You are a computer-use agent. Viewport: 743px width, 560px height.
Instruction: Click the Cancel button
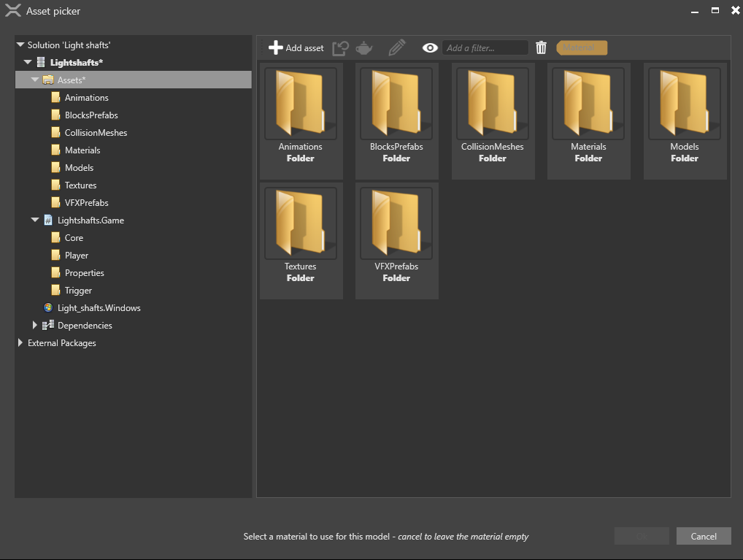click(703, 535)
